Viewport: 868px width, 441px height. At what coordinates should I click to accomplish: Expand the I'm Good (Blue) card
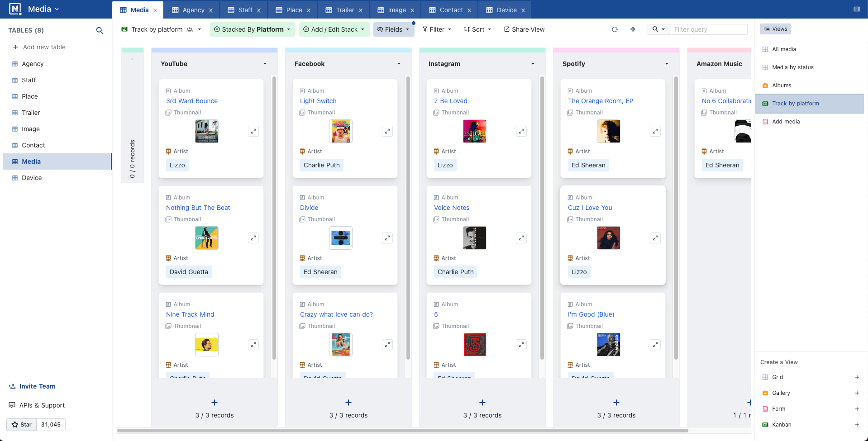(655, 345)
